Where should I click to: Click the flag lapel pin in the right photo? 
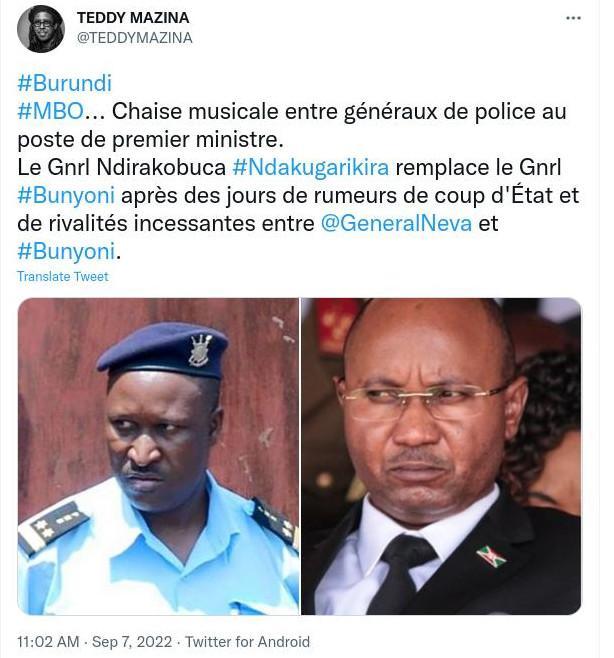491,556
